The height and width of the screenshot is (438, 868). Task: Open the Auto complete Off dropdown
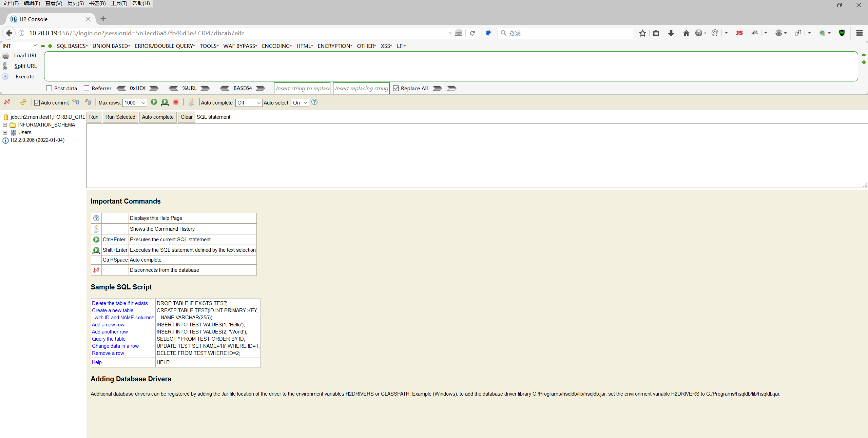249,103
